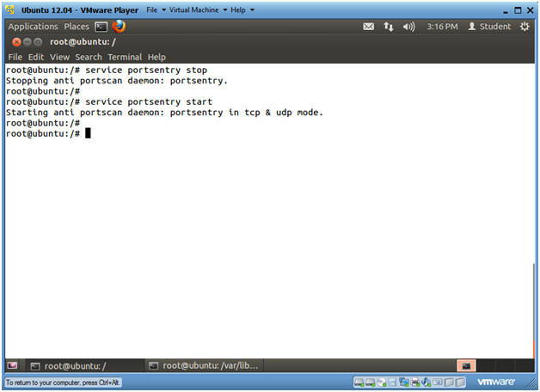Click the VMware floppy drive status icon

[393, 382]
